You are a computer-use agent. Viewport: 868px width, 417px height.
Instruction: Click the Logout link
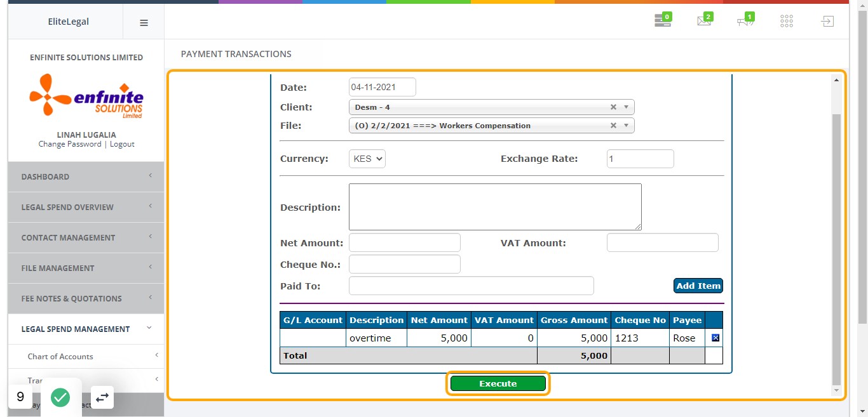(122, 144)
